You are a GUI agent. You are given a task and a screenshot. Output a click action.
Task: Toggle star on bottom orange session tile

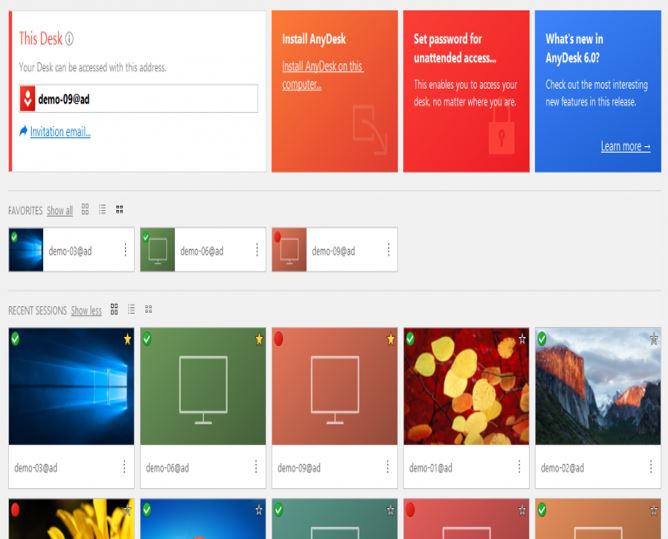(654, 510)
